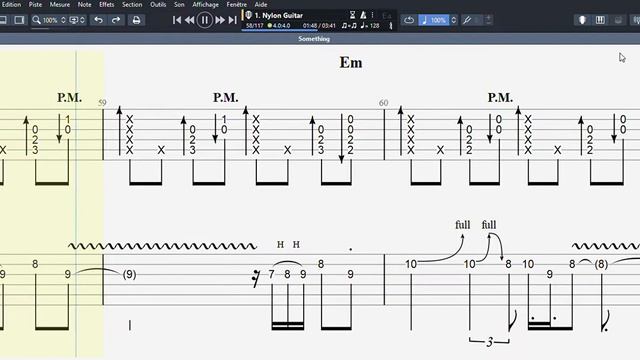Jump to the last bar
Viewport: 640px width, 360px height.
(x=233, y=20)
